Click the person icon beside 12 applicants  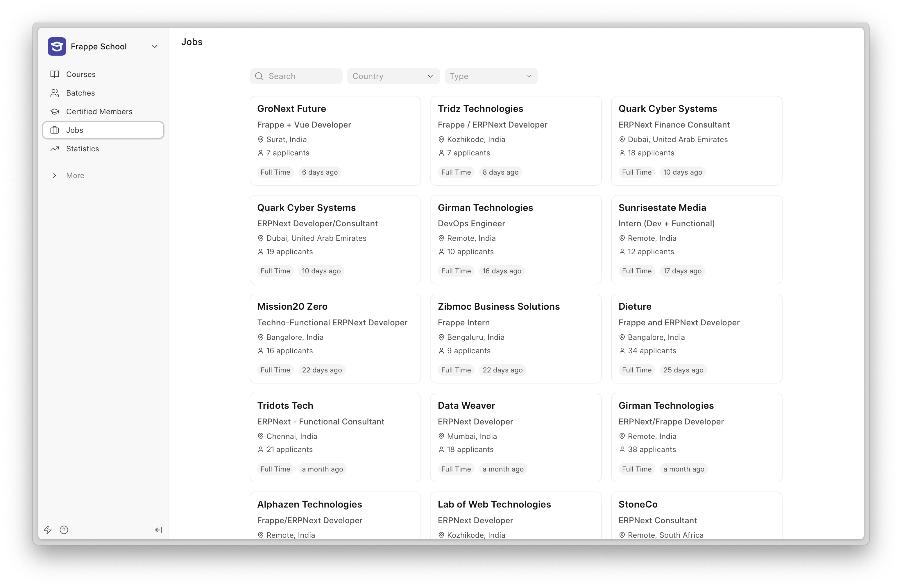click(x=622, y=252)
